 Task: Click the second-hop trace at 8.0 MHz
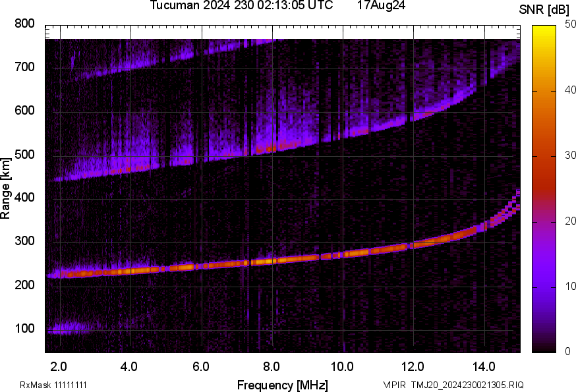[272, 149]
